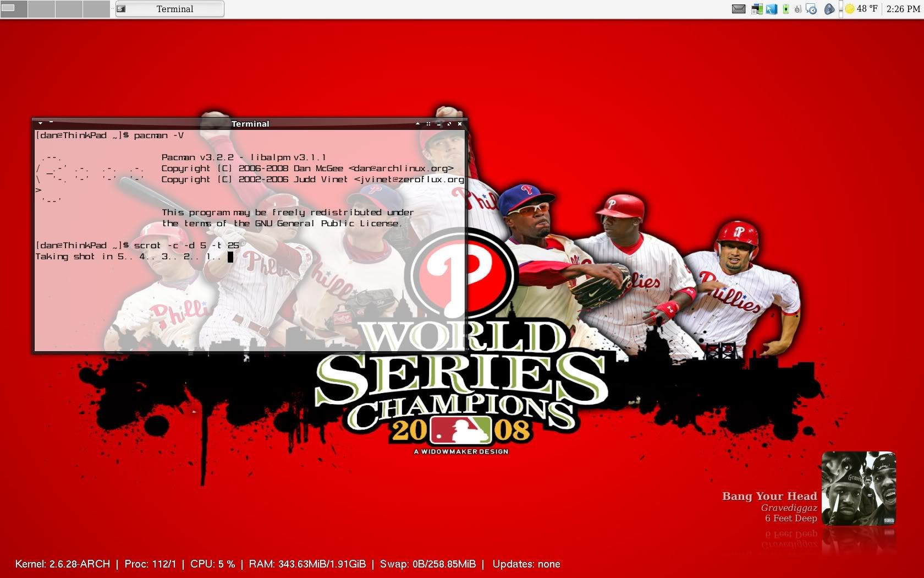The image size is (924, 578).
Task: Open the chat bubble with clock tray icon
Action: 811,9
